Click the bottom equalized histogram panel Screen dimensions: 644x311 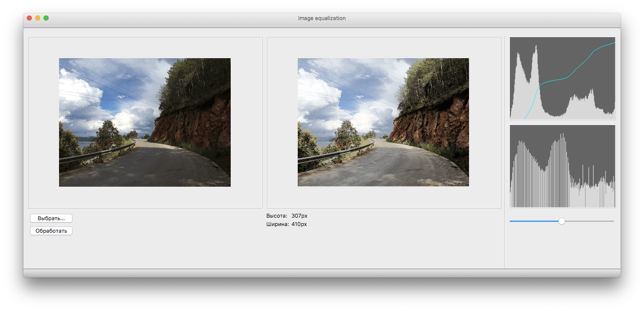562,166
